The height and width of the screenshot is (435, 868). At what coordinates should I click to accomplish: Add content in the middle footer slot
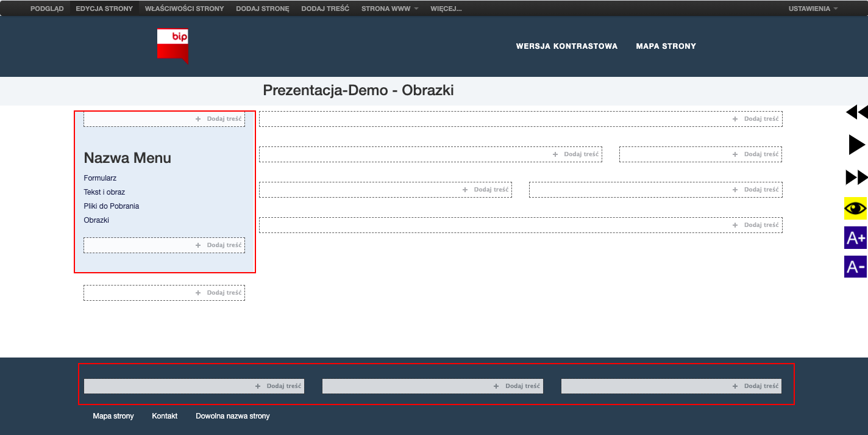[518, 386]
